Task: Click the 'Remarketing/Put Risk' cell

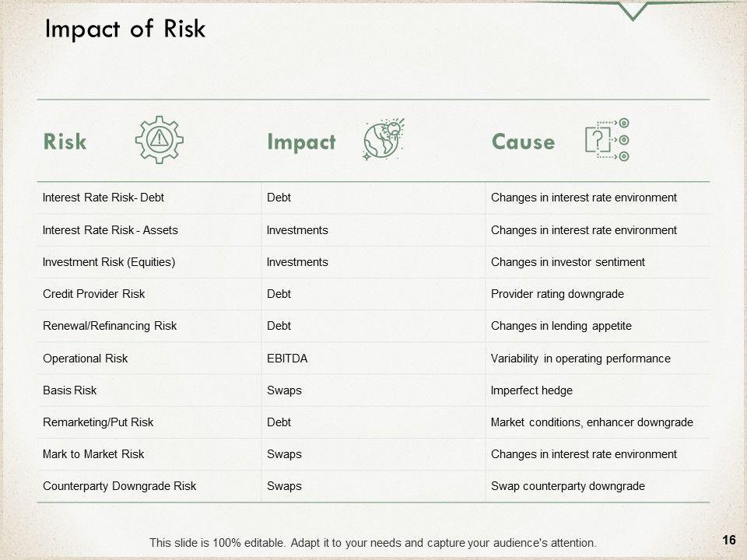Action: click(98, 422)
